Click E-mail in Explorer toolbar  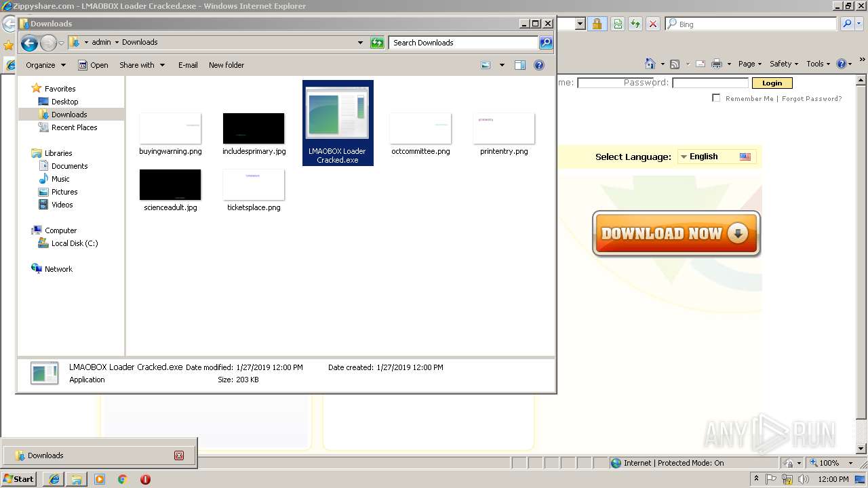point(188,65)
